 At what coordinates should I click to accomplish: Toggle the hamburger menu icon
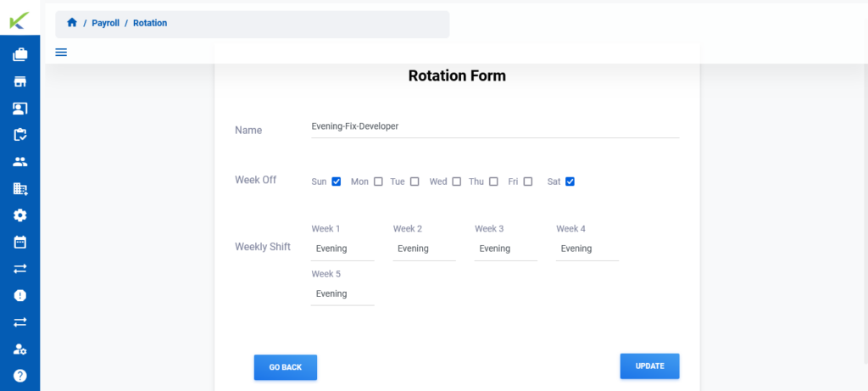point(61,53)
